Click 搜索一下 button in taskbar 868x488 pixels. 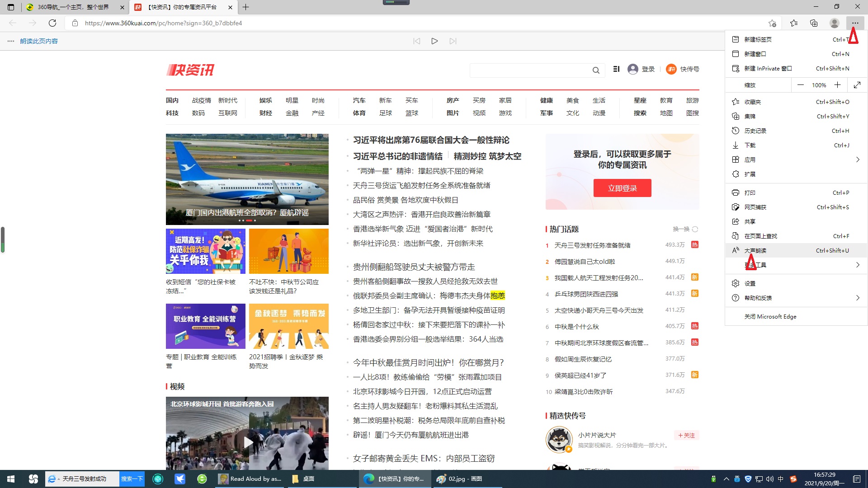click(x=132, y=479)
